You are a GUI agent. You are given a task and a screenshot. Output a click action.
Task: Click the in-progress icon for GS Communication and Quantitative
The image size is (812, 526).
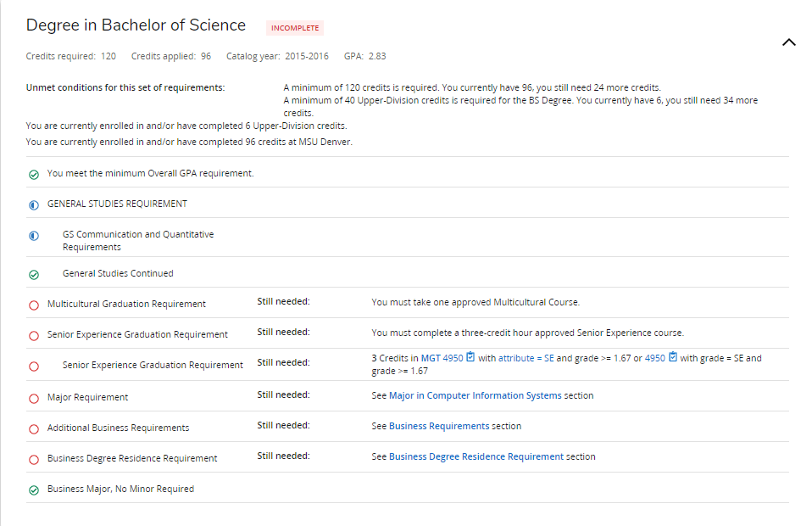pos(34,236)
